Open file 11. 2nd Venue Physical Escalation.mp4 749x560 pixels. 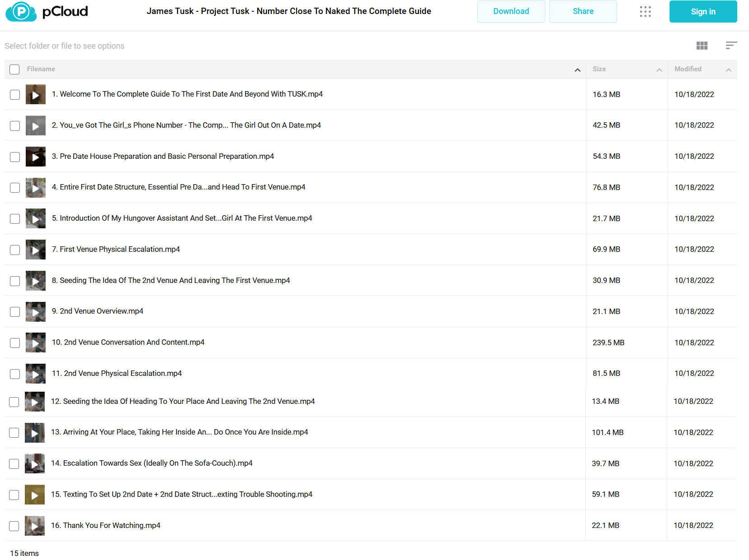[116, 373]
